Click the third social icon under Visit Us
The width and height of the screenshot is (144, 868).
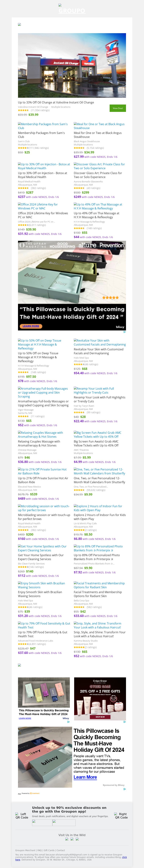(77, 839)
